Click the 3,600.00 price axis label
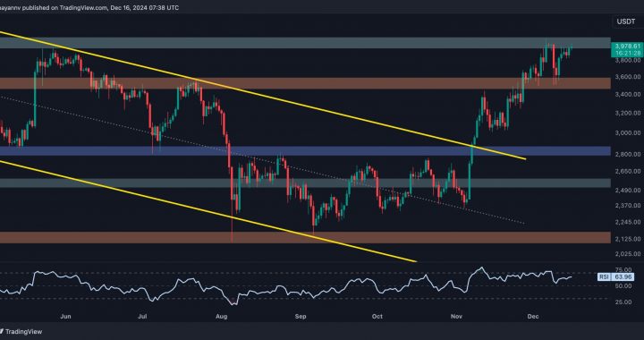644x340 pixels. pos(627,77)
